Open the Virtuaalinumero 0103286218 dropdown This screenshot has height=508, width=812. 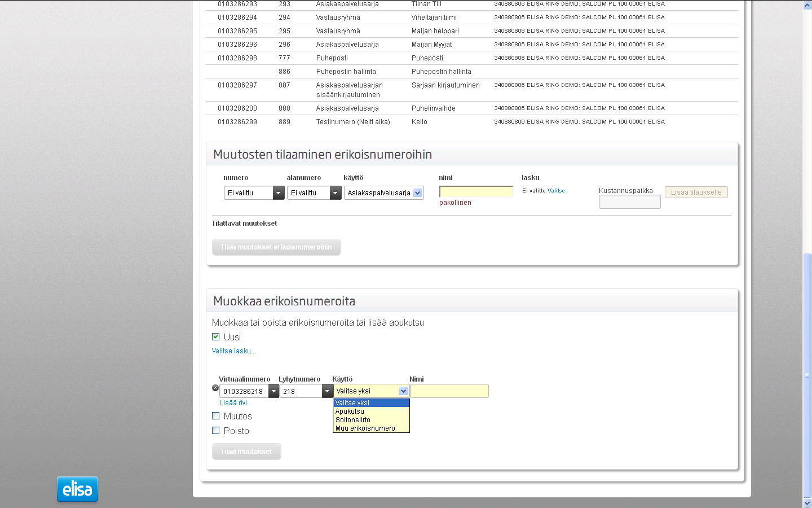point(249,391)
